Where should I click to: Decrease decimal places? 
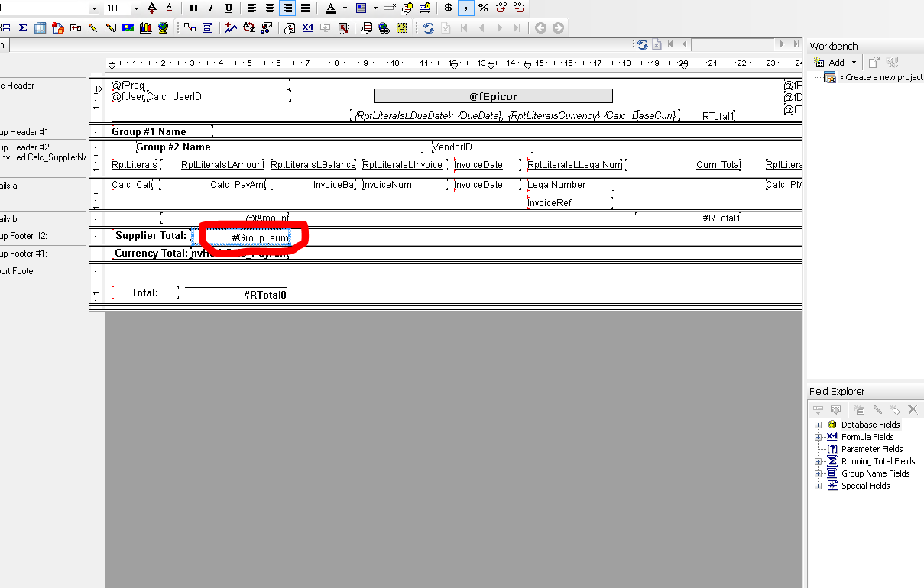coord(519,8)
